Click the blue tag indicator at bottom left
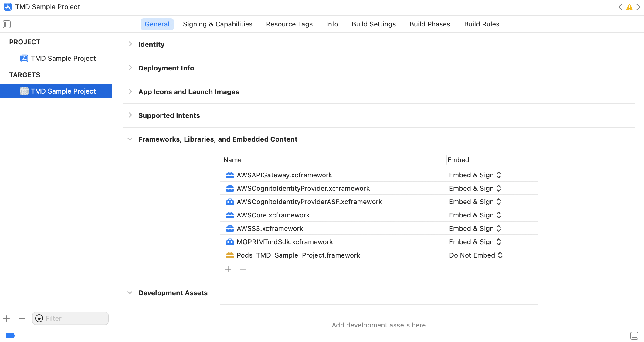Image resolution: width=644 pixels, height=342 pixels. click(x=10, y=335)
